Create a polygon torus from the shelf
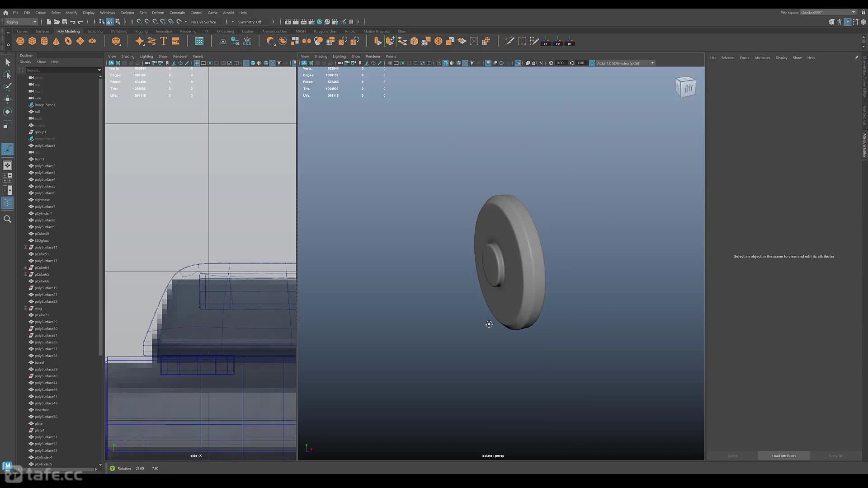The image size is (868, 488). (x=68, y=41)
